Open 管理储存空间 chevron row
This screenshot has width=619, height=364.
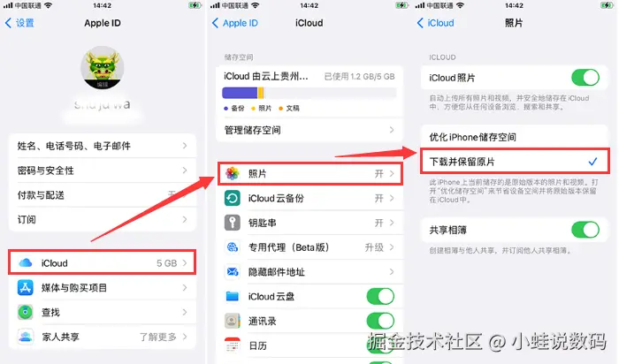(309, 130)
